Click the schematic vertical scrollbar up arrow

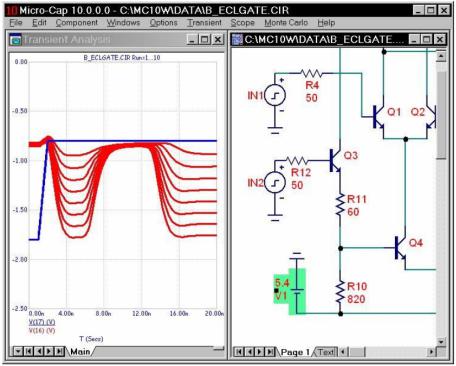point(441,56)
